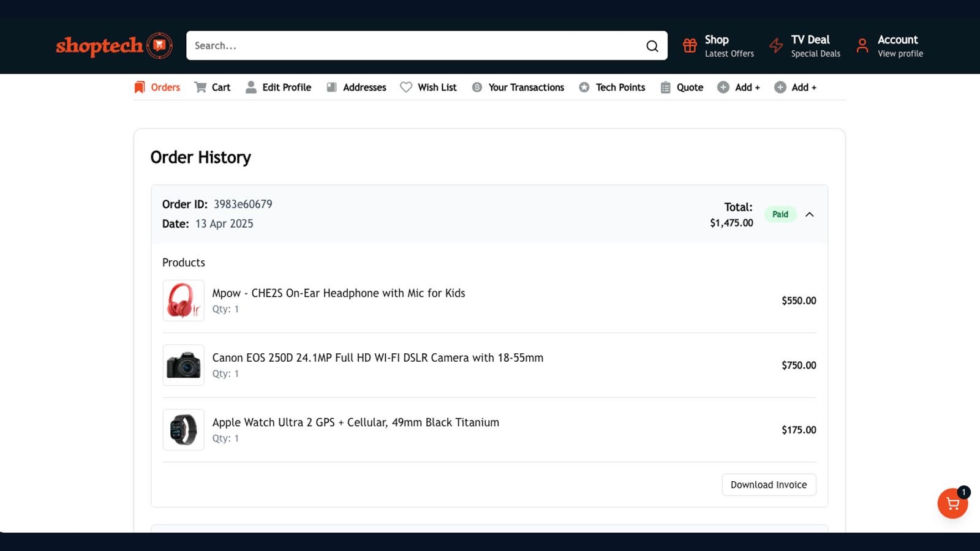The width and height of the screenshot is (980, 551).
Task: Open the floating cart button
Action: point(952,503)
